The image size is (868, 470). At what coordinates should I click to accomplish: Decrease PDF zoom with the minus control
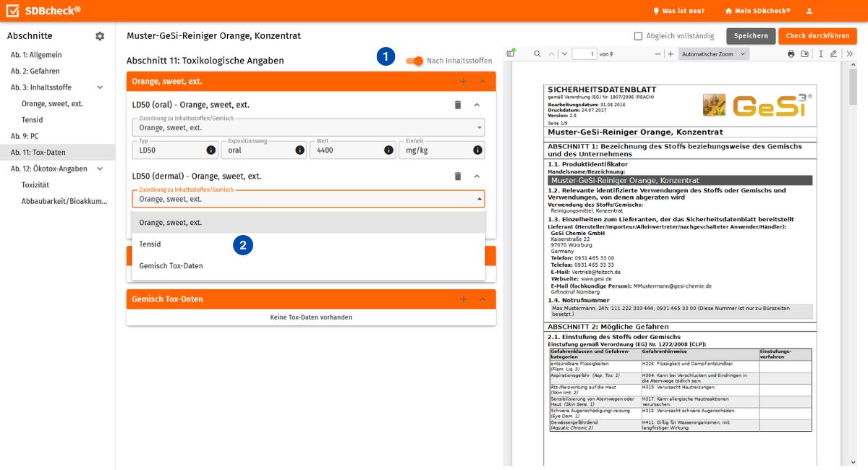(x=658, y=54)
